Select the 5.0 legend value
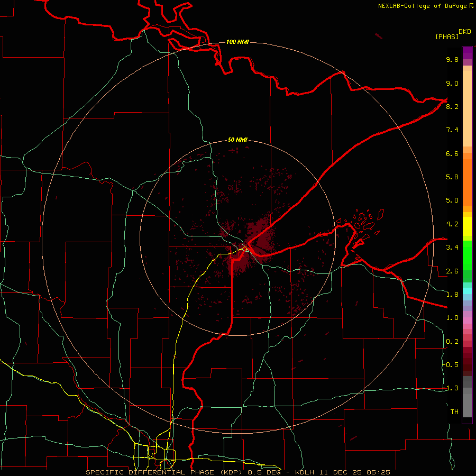The width and height of the screenshot is (476, 476). click(452, 200)
